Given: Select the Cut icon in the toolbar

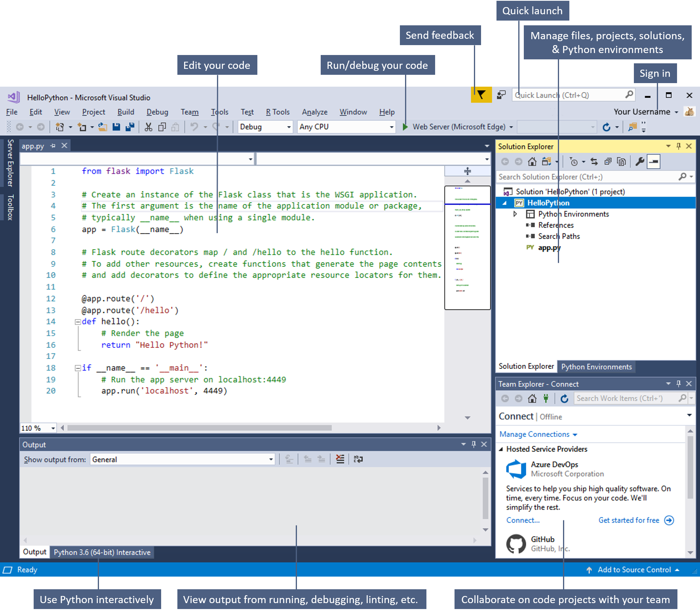Looking at the screenshot, I should (x=148, y=127).
